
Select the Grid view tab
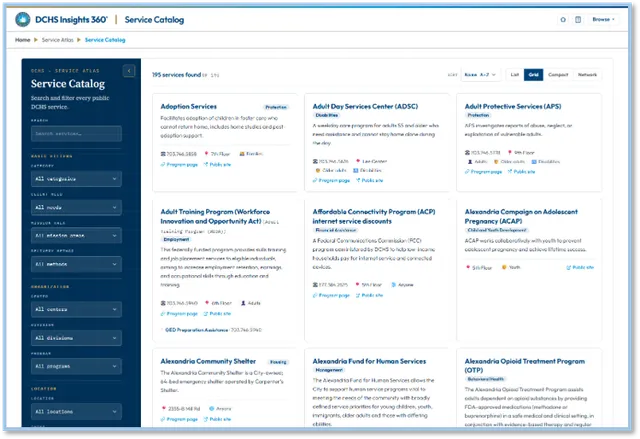533,75
